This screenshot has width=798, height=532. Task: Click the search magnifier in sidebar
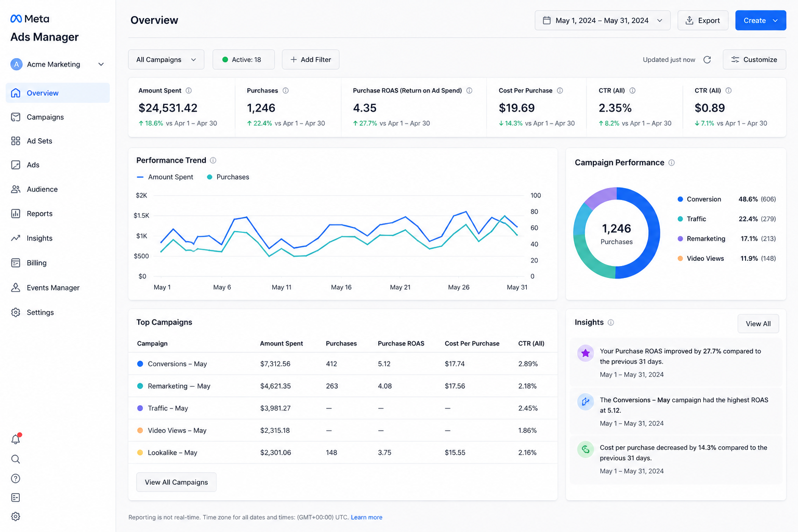tap(16, 459)
